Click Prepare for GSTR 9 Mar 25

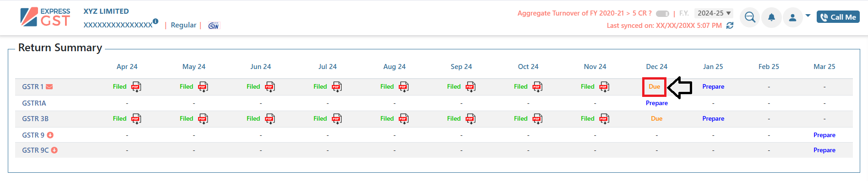824,135
